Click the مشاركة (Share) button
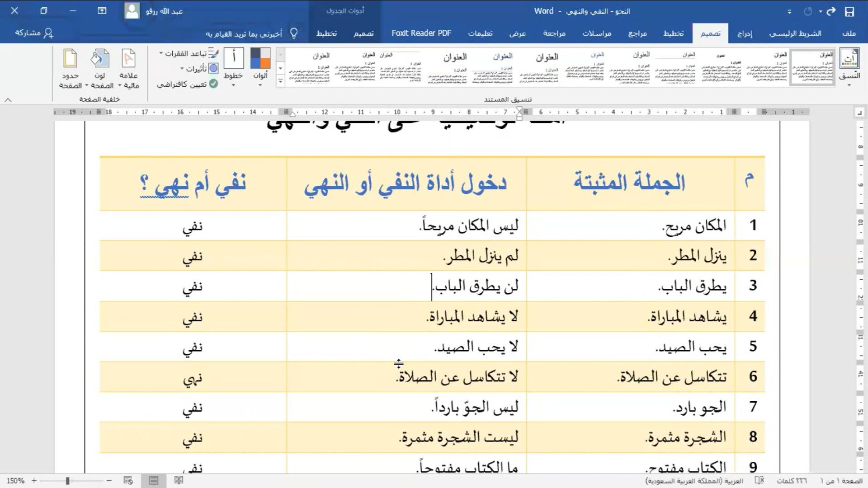Screen dimensions: 868x488 pyautogui.click(x=34, y=33)
